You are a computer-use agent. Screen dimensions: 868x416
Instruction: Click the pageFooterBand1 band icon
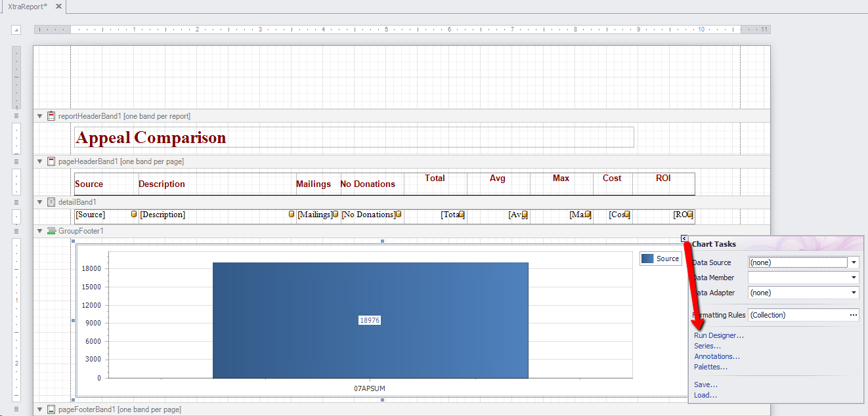(51, 409)
